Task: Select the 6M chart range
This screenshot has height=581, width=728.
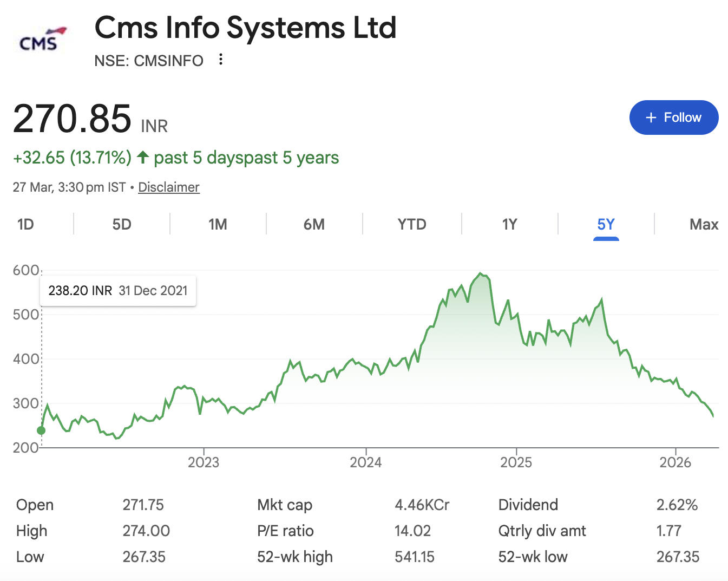Action: point(314,224)
